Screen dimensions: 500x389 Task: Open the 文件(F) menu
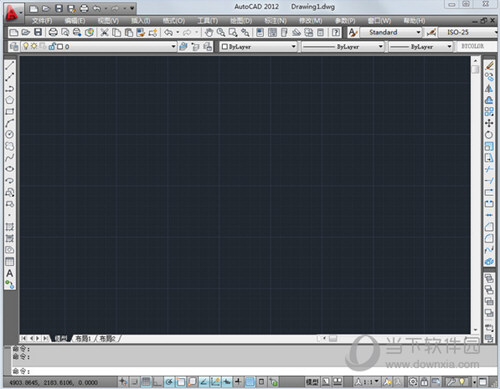point(42,21)
